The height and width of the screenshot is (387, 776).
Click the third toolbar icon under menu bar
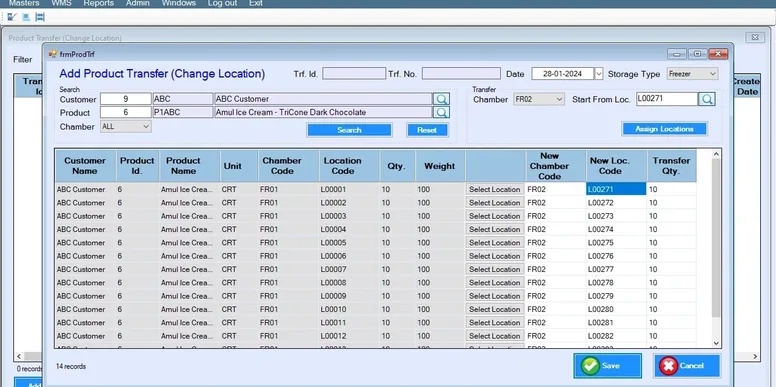pos(40,17)
